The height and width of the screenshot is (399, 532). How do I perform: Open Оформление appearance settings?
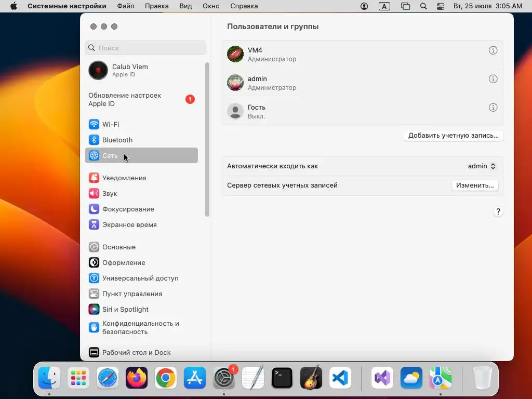coord(141,262)
